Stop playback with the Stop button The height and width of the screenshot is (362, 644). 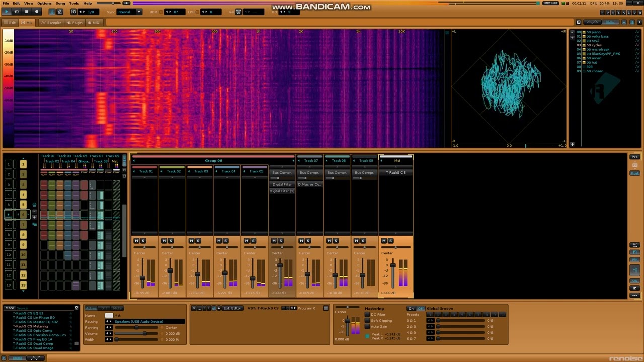27,12
